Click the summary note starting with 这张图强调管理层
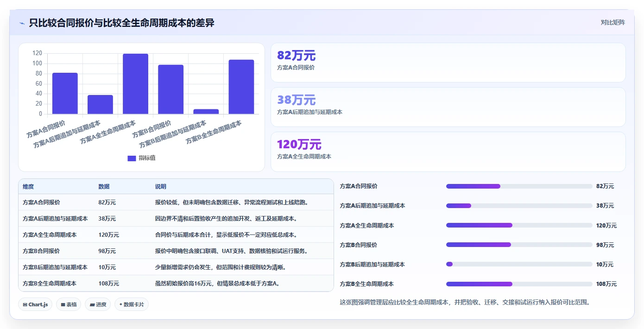 (x=465, y=302)
